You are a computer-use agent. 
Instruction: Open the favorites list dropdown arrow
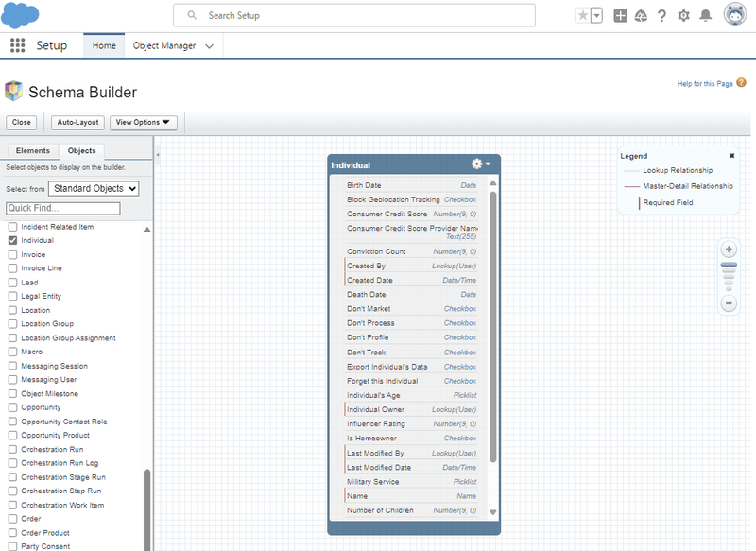[x=597, y=15]
